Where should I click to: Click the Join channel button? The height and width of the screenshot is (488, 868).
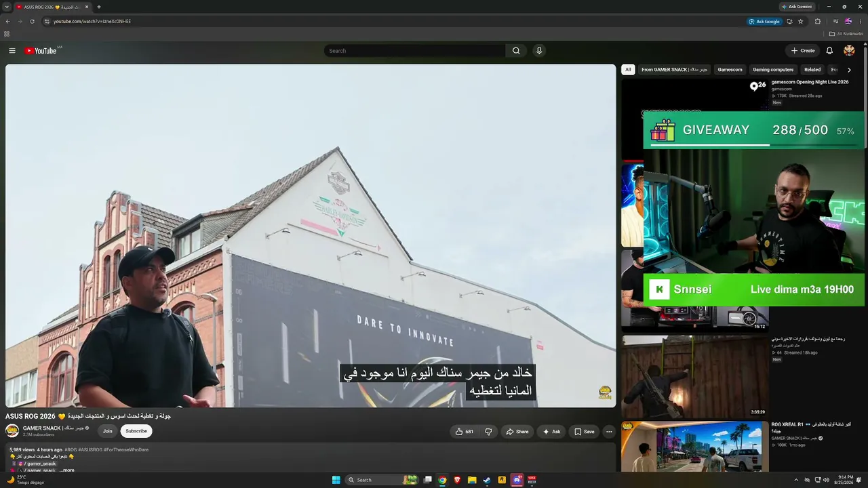pyautogui.click(x=107, y=431)
